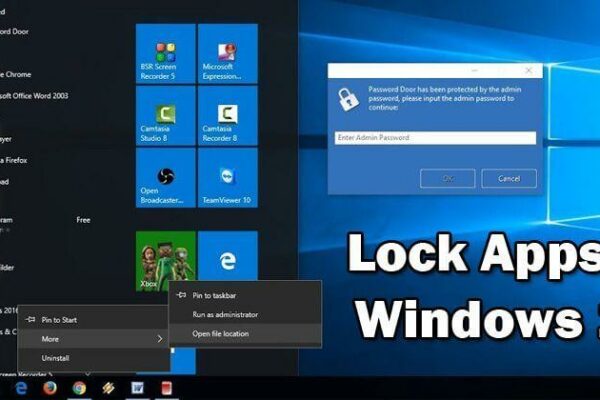Open the Word icon in taskbar
The height and width of the screenshot is (400, 600).
click(137, 388)
